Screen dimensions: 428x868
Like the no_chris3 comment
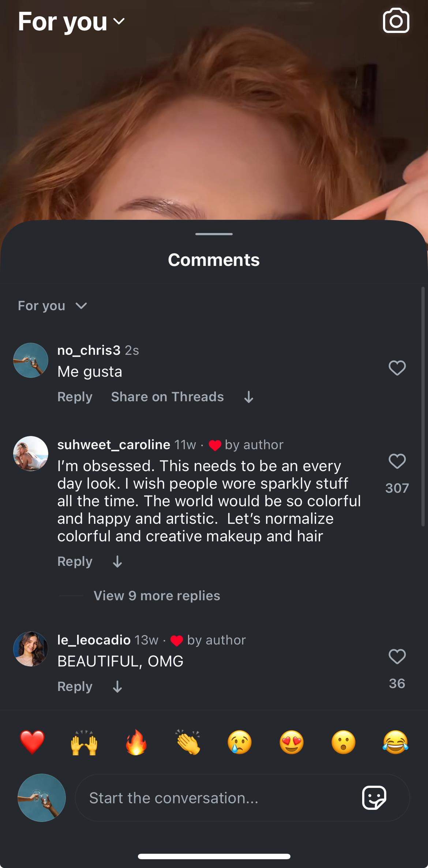point(397,368)
